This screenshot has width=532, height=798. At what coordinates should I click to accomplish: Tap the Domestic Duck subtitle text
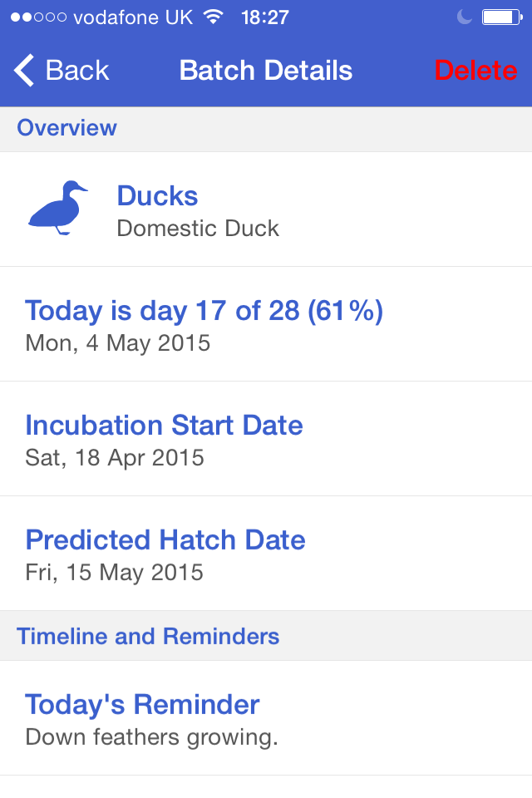198,229
